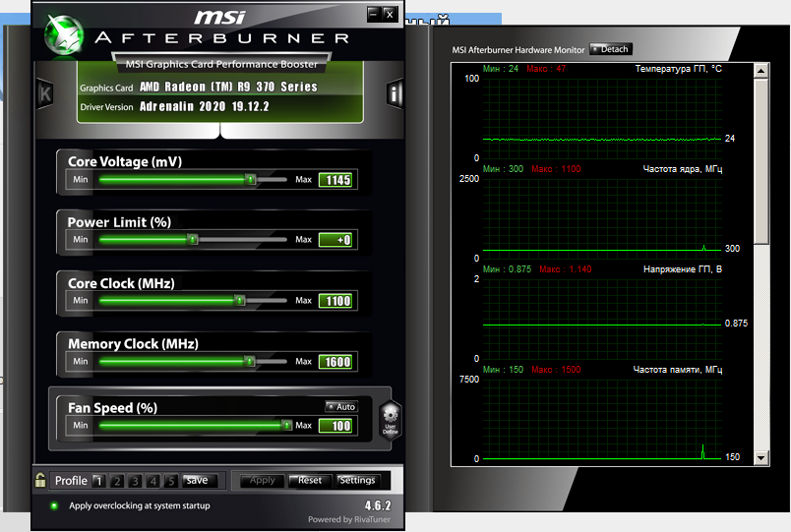Viewport: 791px width, 532px height.
Task: Click the Fan Speed slider handle
Action: click(x=286, y=426)
